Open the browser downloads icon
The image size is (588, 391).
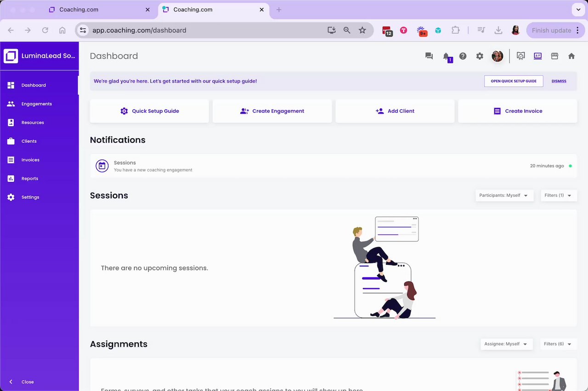coord(498,30)
